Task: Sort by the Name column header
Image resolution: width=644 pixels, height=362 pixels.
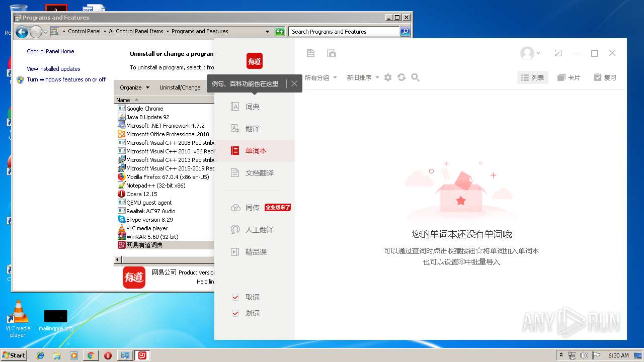Action: (x=165, y=100)
